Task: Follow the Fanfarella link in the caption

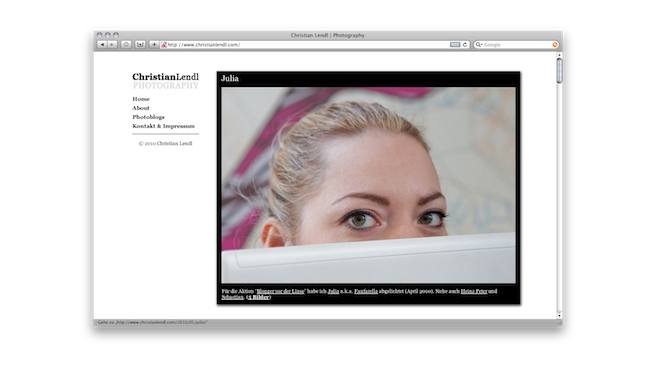Action: pyautogui.click(x=366, y=291)
